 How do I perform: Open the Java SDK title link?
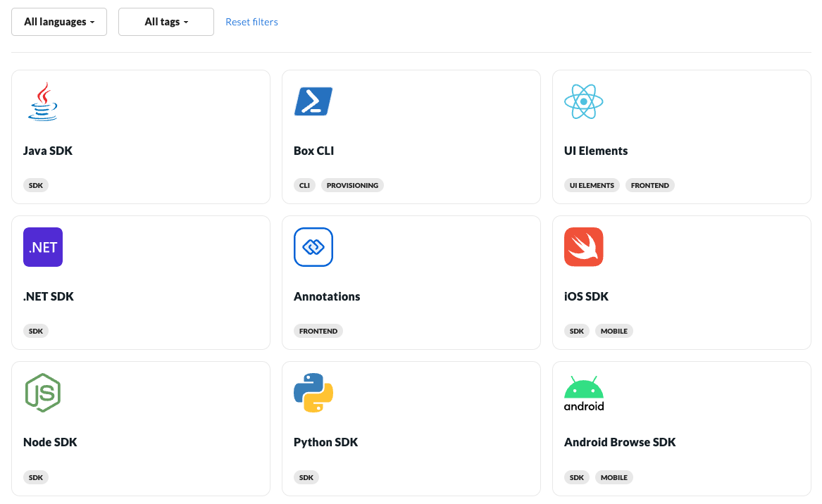pos(48,150)
